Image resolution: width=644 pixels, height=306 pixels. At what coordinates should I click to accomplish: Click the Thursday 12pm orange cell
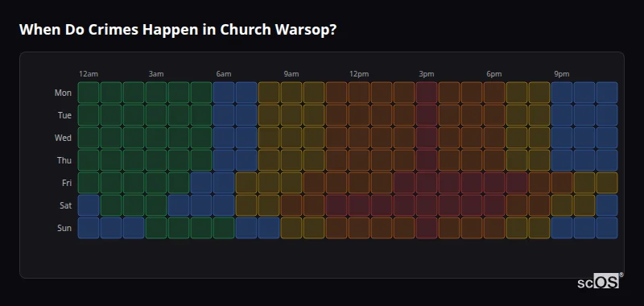(x=359, y=160)
